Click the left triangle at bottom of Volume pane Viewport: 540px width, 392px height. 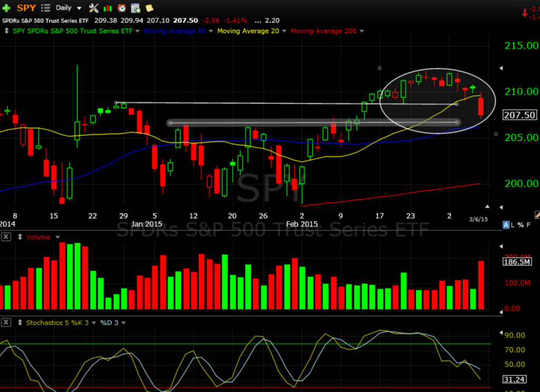coord(501,312)
